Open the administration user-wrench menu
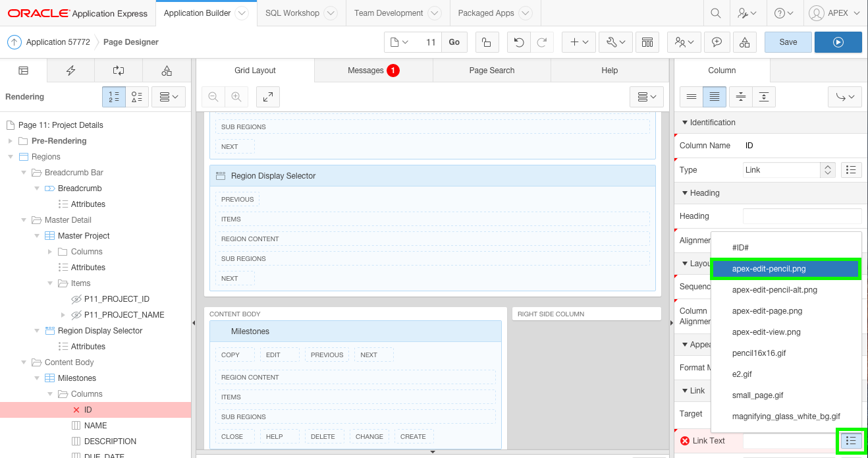The image size is (868, 458). click(747, 13)
